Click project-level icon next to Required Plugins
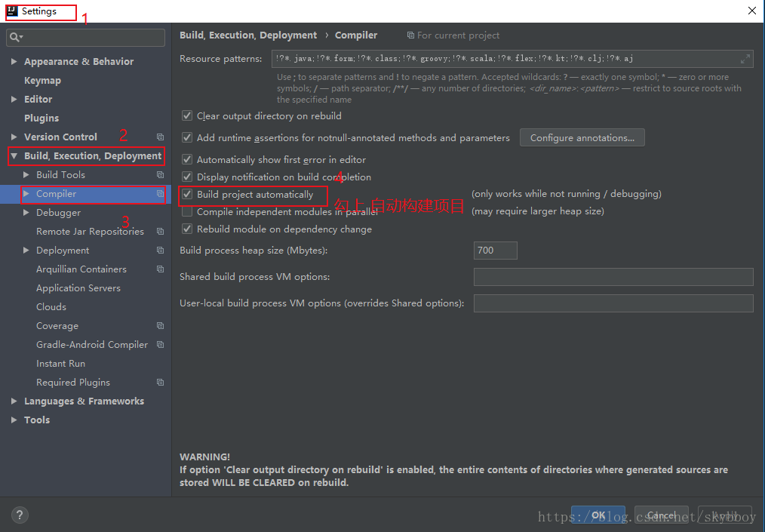The image size is (765, 532). (160, 382)
